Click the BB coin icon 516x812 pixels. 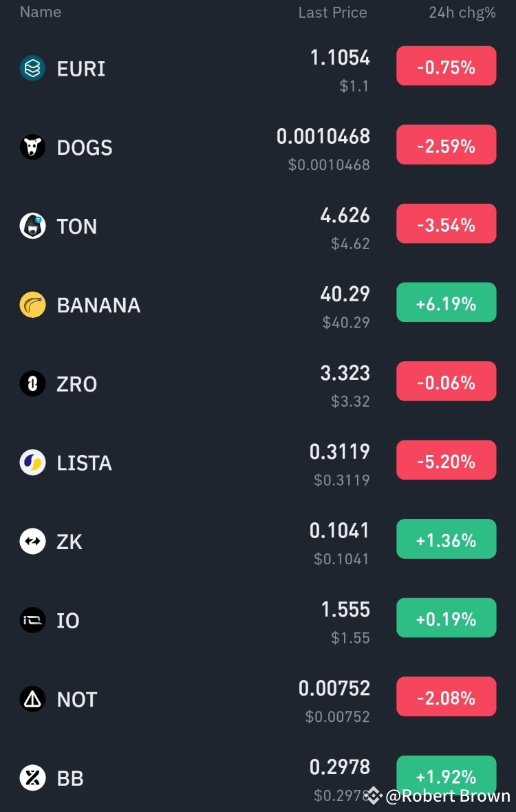point(32,778)
